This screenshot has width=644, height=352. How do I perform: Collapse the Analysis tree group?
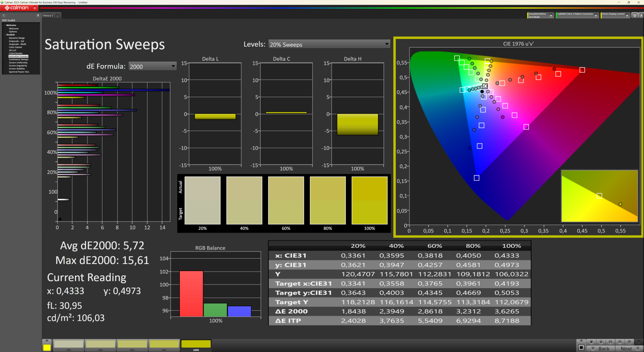[x=4, y=35]
